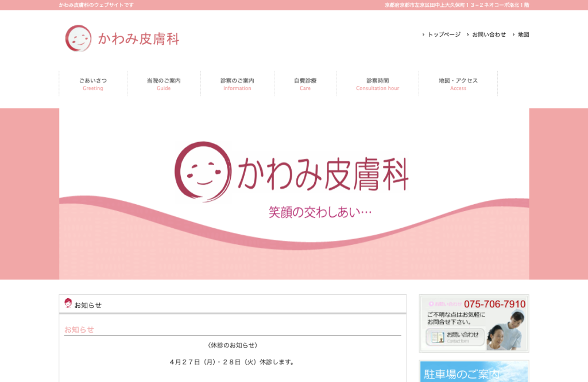Image resolution: width=588 pixels, height=382 pixels.
Task: Click the large hero banner clinic logo
Action: (x=291, y=172)
